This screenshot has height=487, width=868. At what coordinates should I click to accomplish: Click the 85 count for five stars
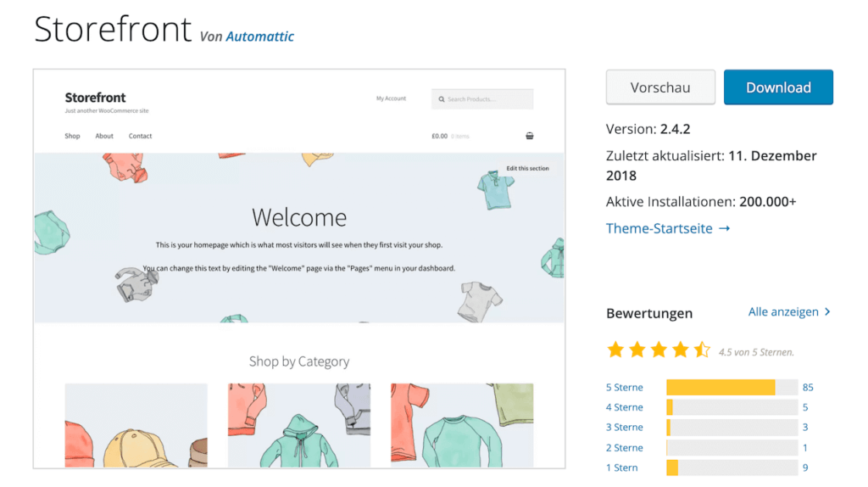click(808, 387)
